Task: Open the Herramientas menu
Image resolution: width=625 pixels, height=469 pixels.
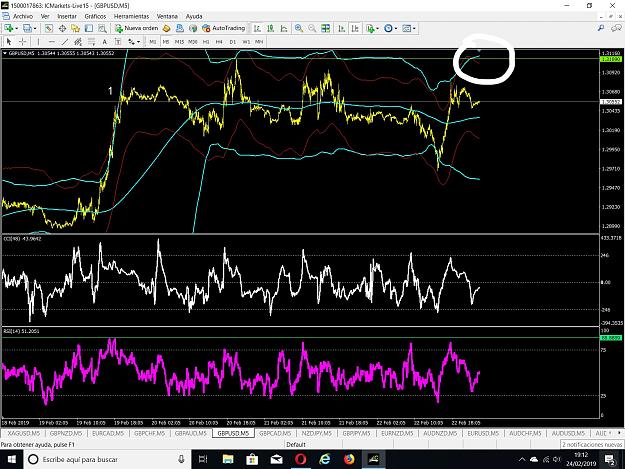Action: pos(131,16)
